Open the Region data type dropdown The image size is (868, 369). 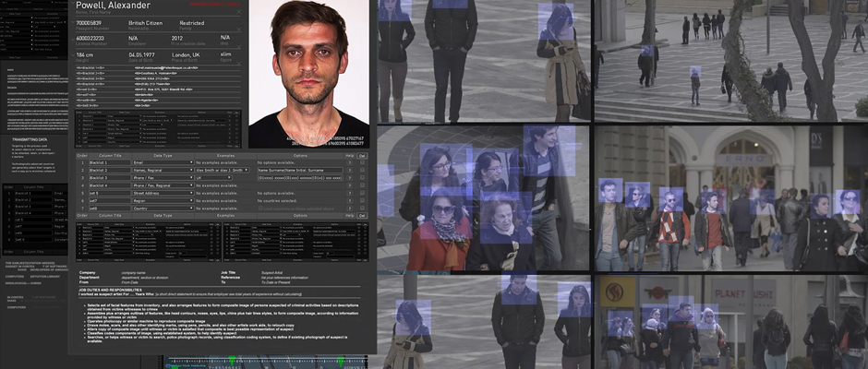point(163,201)
